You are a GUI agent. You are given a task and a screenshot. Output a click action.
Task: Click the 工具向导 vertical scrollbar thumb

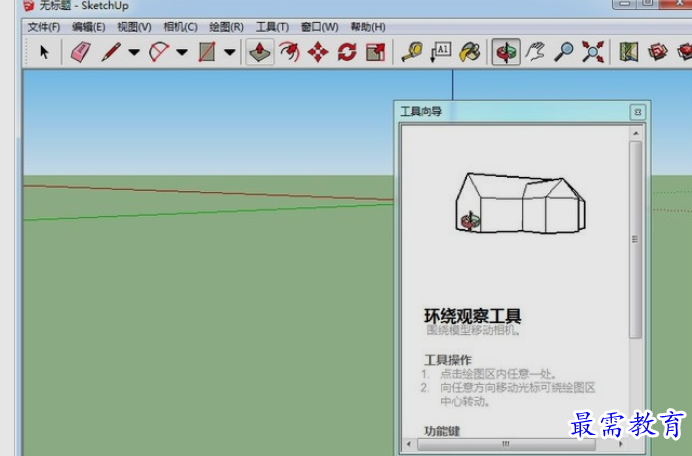point(636,240)
